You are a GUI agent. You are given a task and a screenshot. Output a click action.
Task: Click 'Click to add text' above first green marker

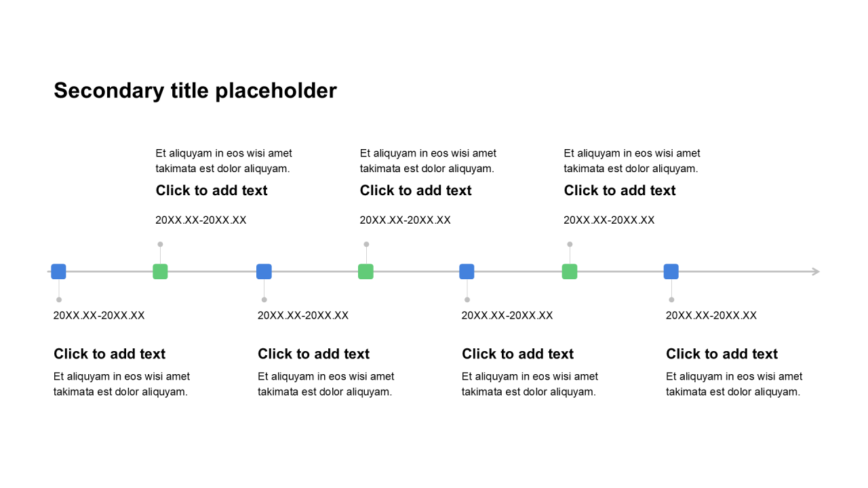click(x=212, y=190)
